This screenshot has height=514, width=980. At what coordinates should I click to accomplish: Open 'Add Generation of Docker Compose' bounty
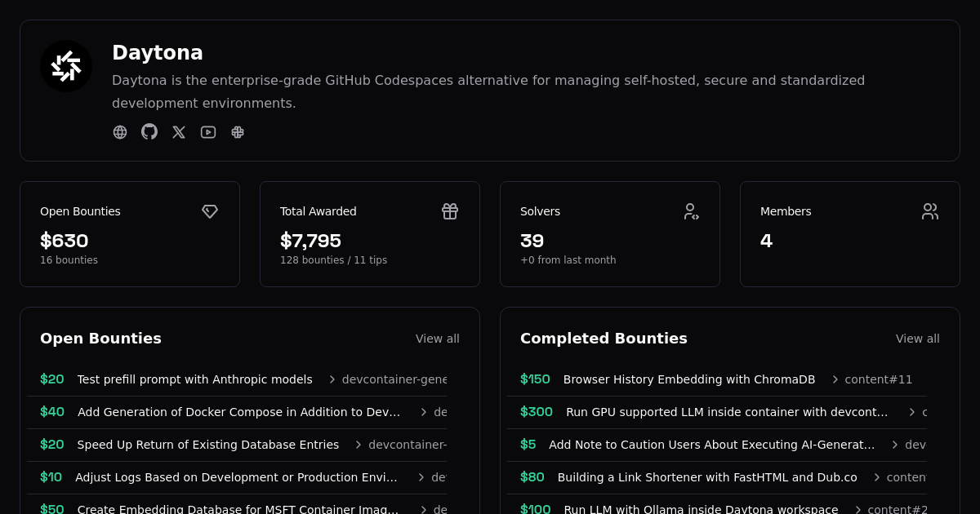click(x=238, y=412)
